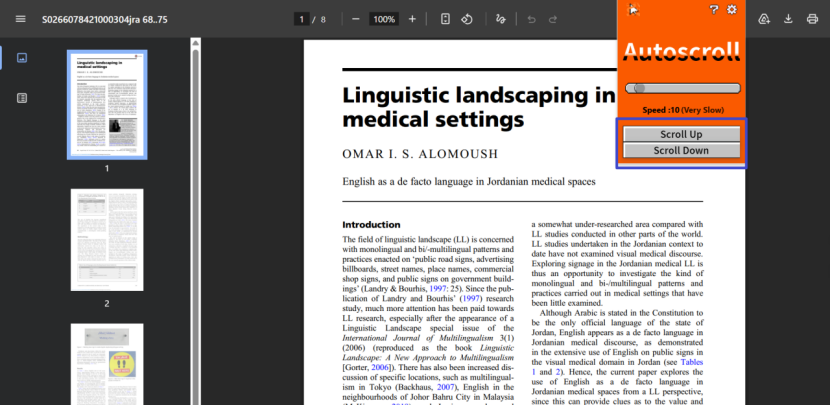This screenshot has height=406, width=830.
Task: Click the sidebar scrollbar up arrow
Action: tap(196, 42)
